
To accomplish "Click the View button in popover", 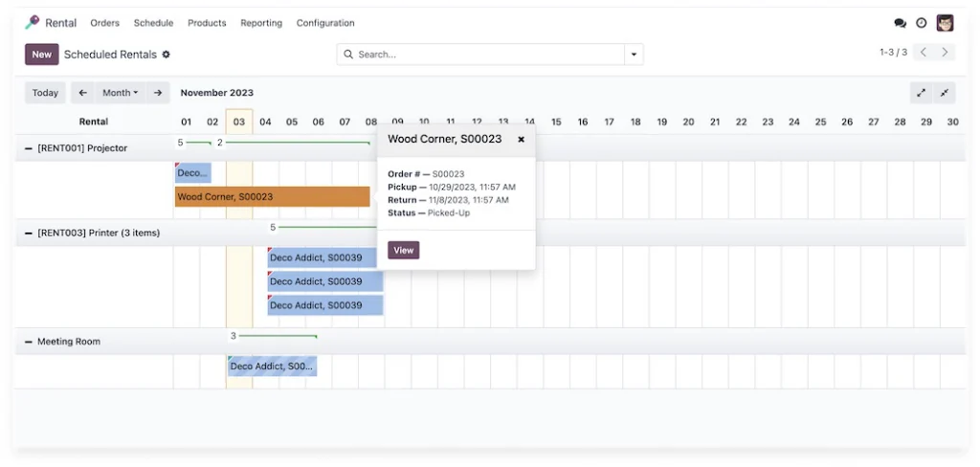I will [403, 250].
